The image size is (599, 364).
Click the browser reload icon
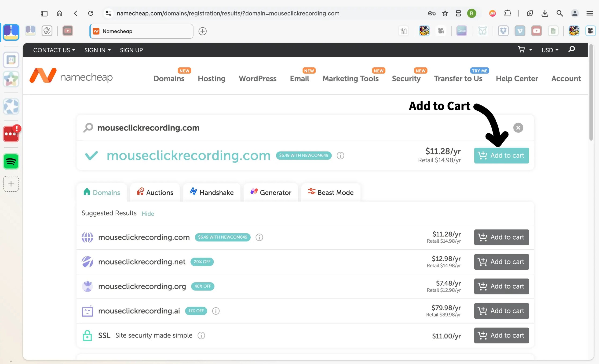pyautogui.click(x=91, y=13)
